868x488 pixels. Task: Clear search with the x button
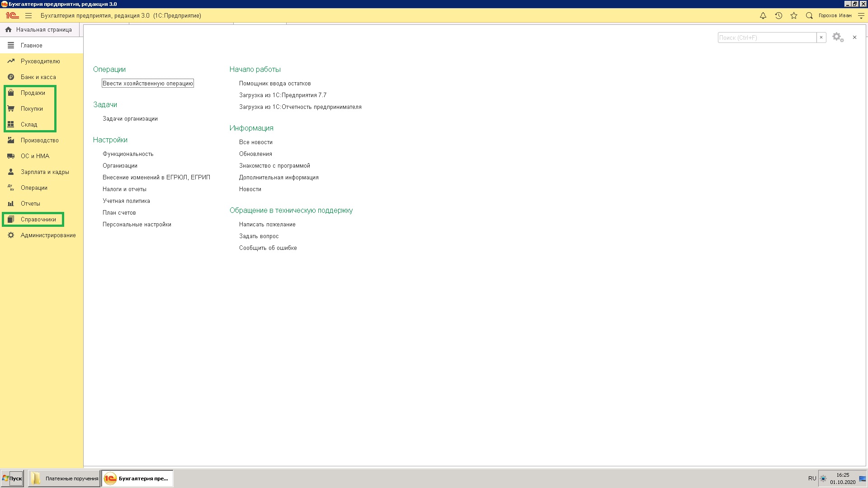pos(821,38)
